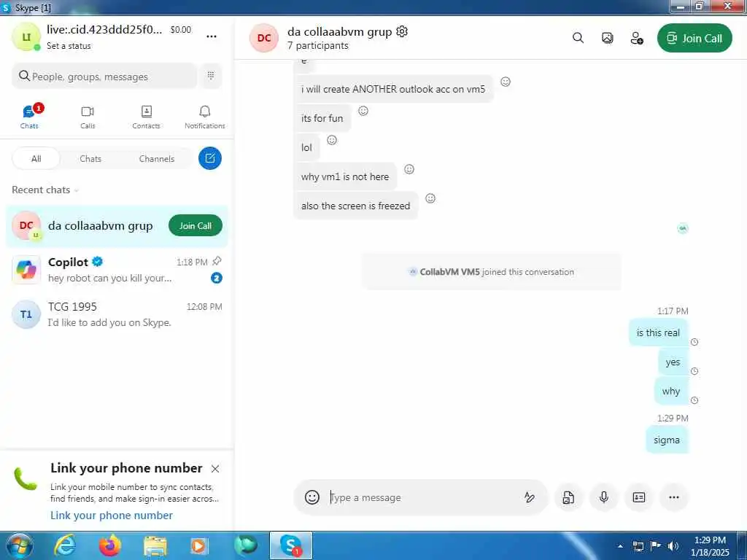The height and width of the screenshot is (560, 747).
Task: React to the ANOTHER outlook acc message
Action: (506, 82)
